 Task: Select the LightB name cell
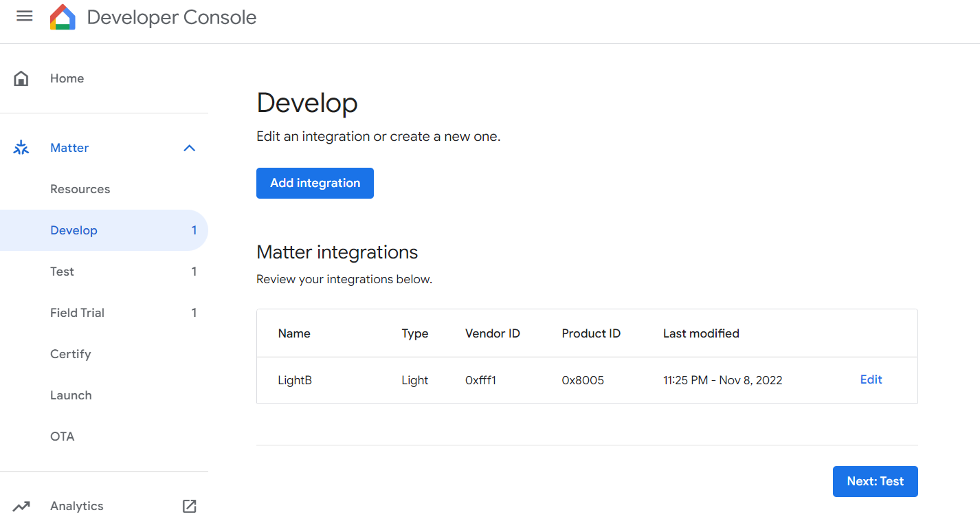pyautogui.click(x=295, y=380)
